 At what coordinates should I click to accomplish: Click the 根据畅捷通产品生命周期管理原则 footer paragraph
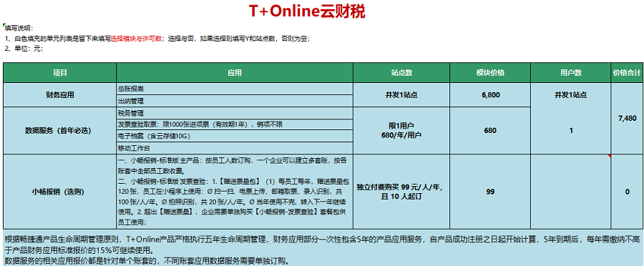pyautogui.click(x=322, y=245)
